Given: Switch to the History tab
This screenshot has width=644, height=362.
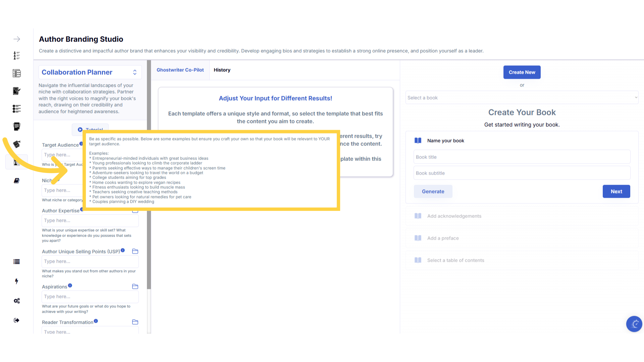Looking at the screenshot, I should click(222, 70).
